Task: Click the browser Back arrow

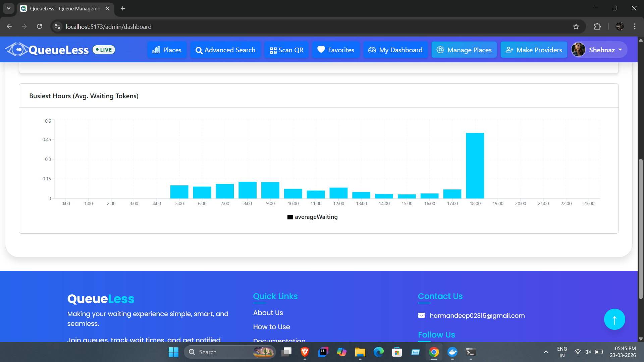Action: coord(9,26)
